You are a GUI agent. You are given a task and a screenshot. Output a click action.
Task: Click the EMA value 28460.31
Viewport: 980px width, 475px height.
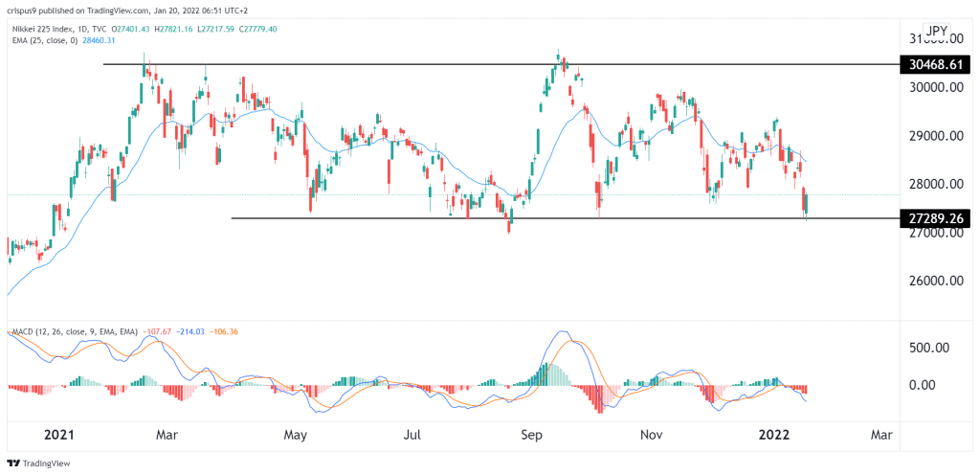pos(97,40)
